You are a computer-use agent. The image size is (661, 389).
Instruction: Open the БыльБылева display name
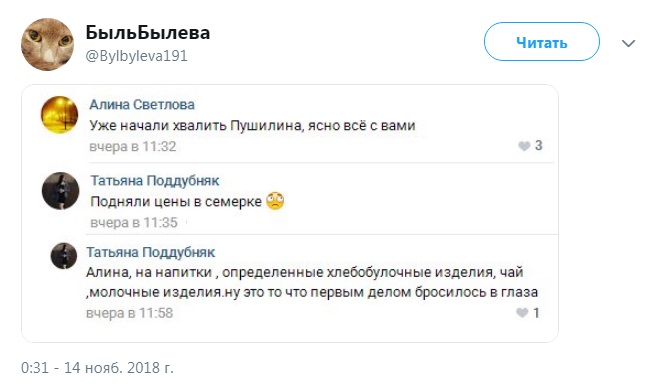pyautogui.click(x=148, y=32)
